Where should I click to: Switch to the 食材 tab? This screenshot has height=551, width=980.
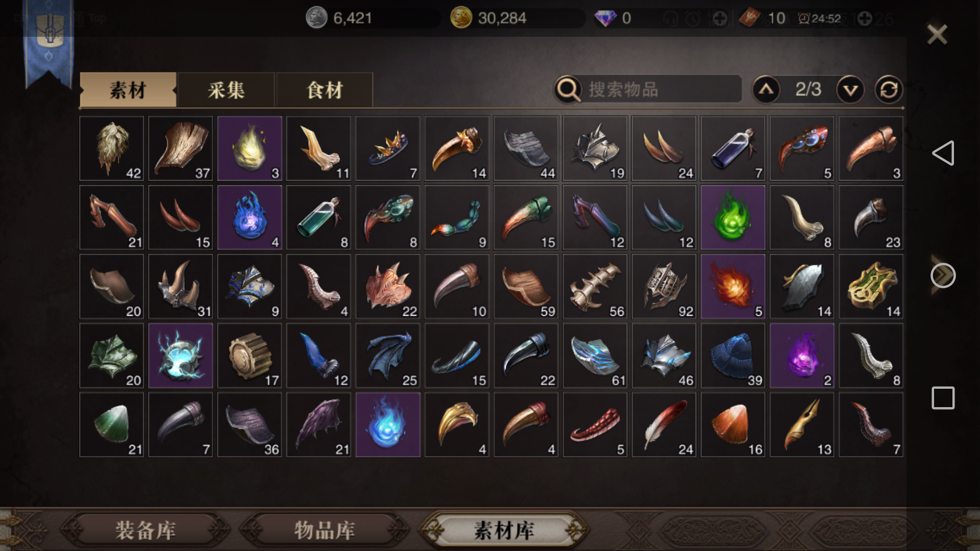tap(325, 90)
